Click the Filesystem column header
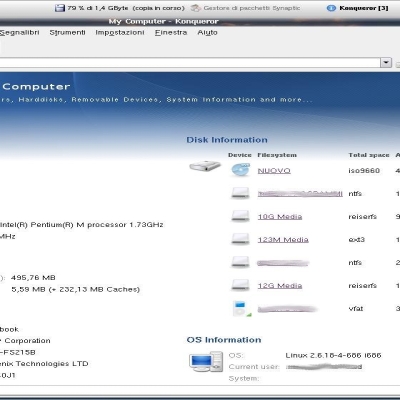Viewport: 400px width, 400px height. coord(277,155)
